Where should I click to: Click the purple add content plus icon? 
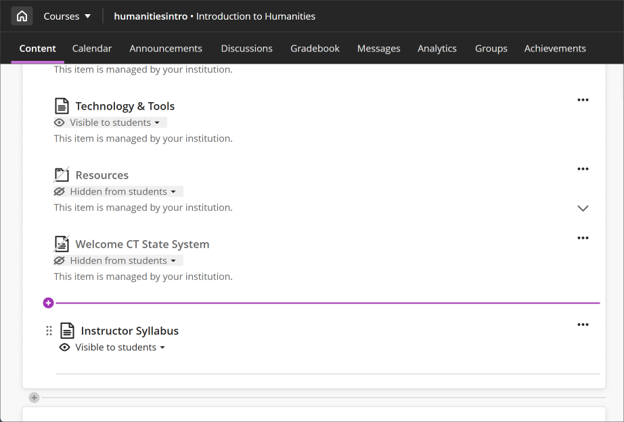click(x=49, y=303)
